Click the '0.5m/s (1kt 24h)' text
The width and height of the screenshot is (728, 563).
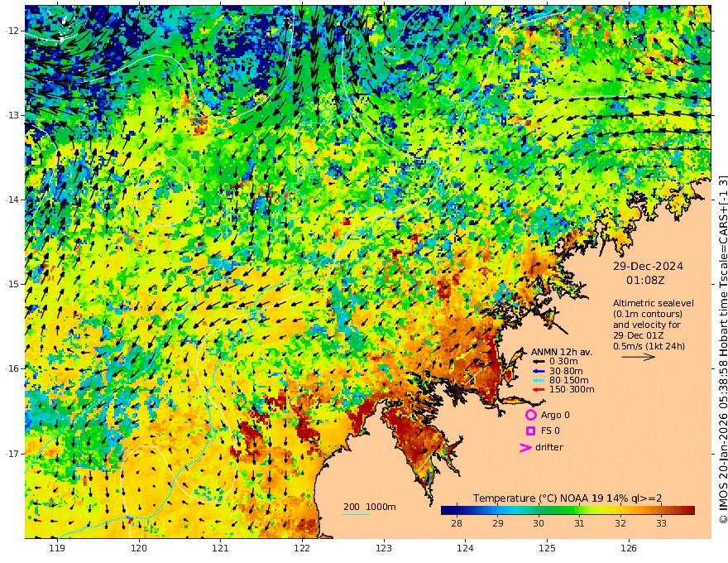click(x=649, y=346)
